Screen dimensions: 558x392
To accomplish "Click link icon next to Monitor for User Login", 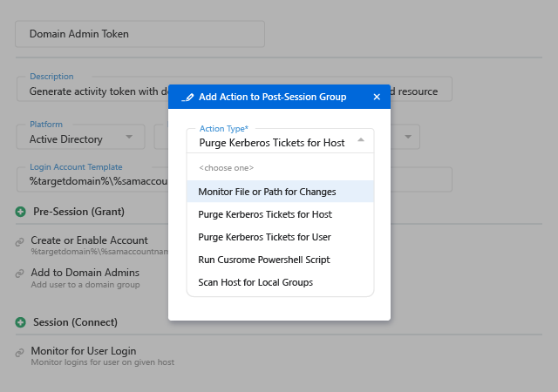I will [x=19, y=354].
